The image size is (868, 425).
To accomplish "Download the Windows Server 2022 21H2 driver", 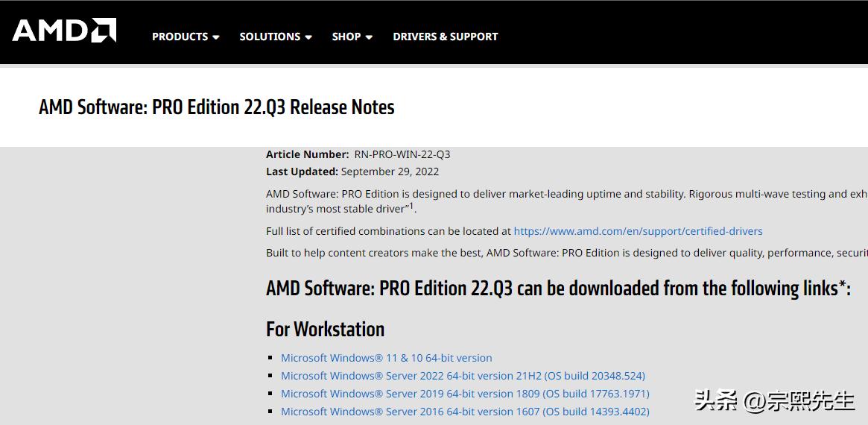I will (463, 376).
